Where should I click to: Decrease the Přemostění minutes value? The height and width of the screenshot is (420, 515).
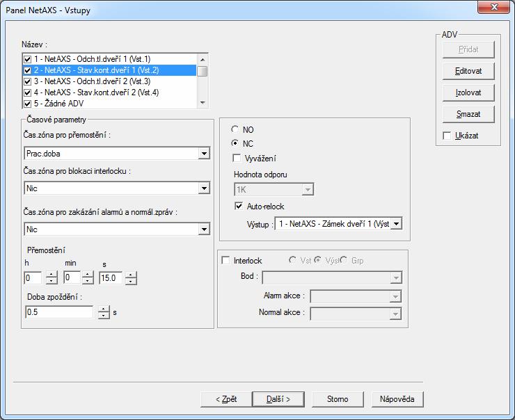tap(88, 281)
